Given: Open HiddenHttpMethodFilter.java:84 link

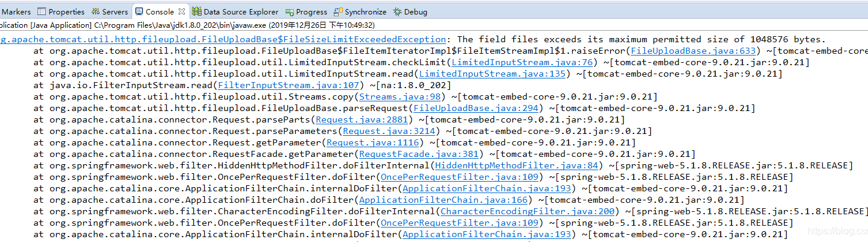Looking at the screenshot, I should (517, 166).
